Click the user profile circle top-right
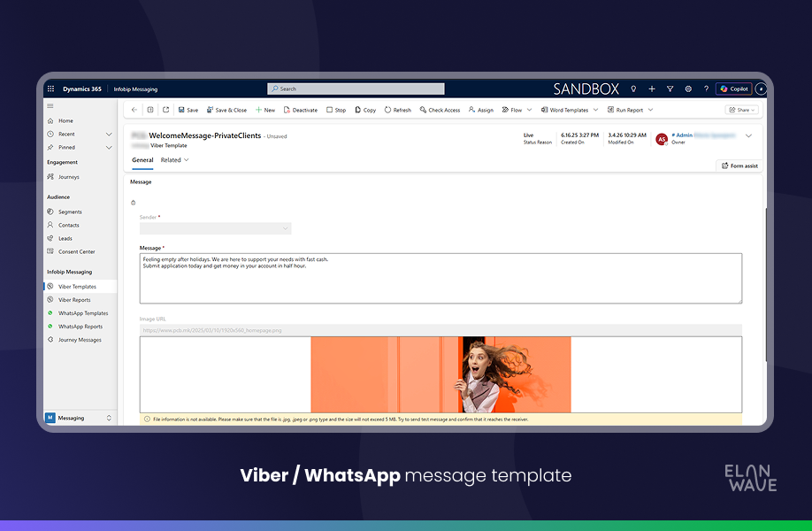The image size is (812, 531). click(761, 88)
